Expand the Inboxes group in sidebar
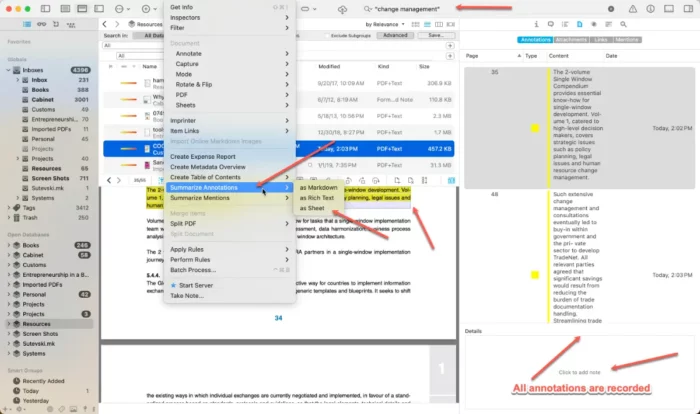The image size is (700, 414). pos(8,70)
